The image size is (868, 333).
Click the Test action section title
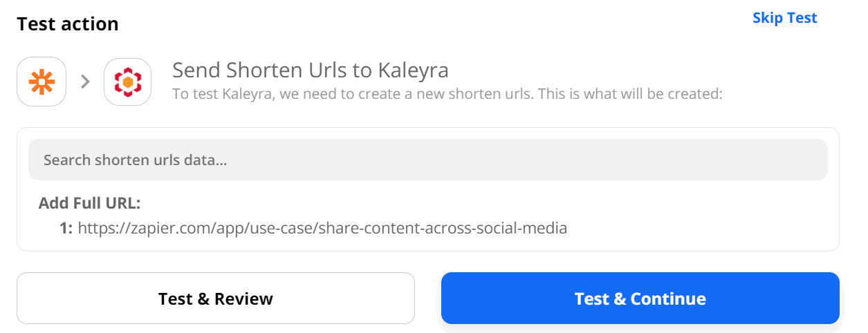[68, 23]
